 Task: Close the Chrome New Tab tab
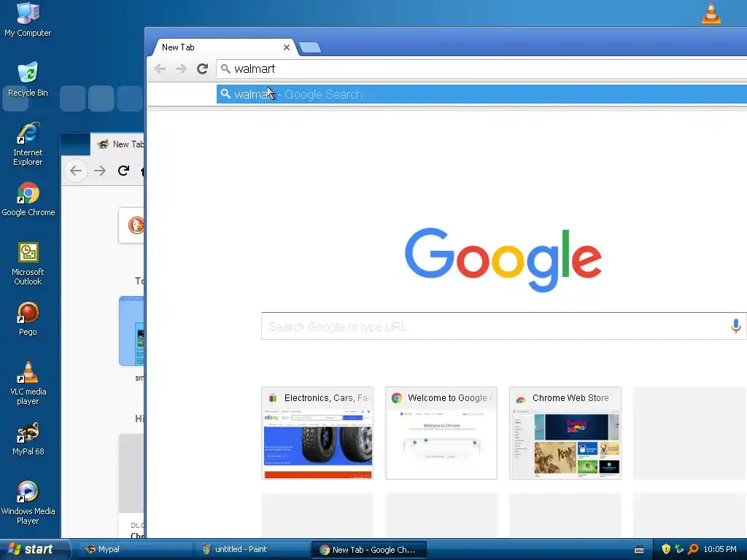tap(286, 47)
